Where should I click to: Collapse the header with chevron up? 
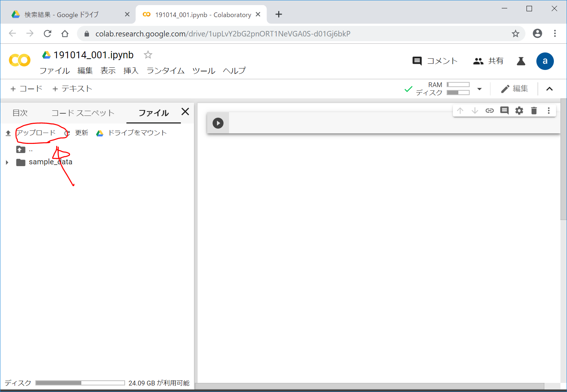(549, 89)
